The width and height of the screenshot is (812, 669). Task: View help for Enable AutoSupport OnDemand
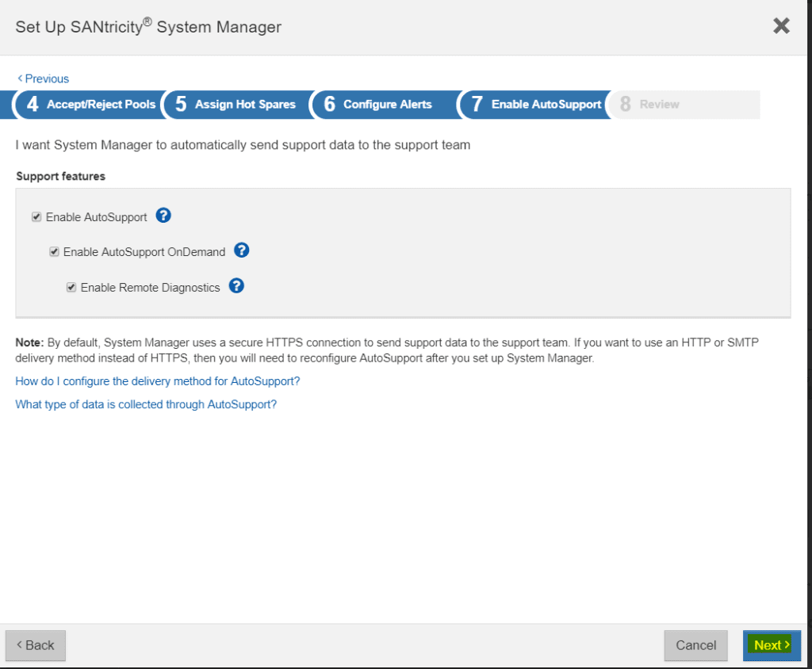241,250
